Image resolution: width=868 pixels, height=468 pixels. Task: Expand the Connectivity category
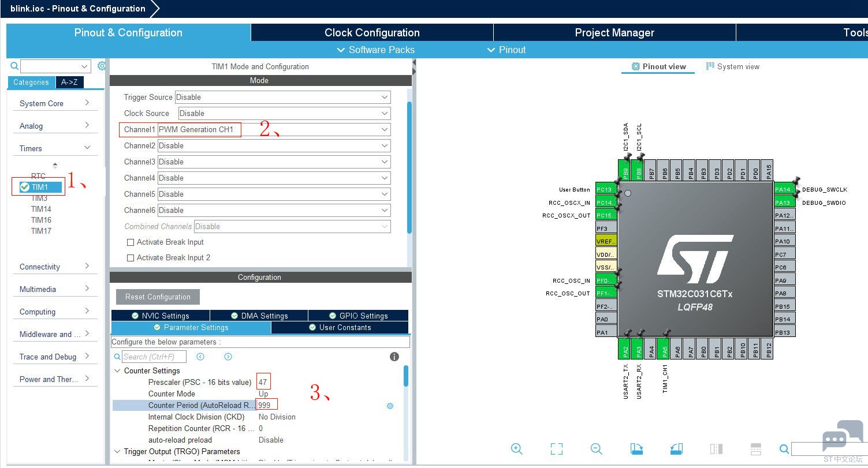coord(55,267)
